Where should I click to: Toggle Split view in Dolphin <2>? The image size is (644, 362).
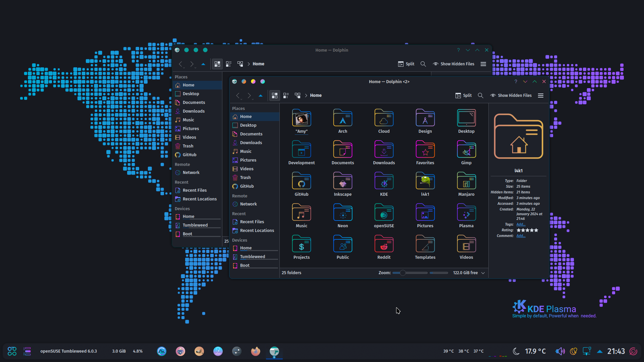point(463,96)
